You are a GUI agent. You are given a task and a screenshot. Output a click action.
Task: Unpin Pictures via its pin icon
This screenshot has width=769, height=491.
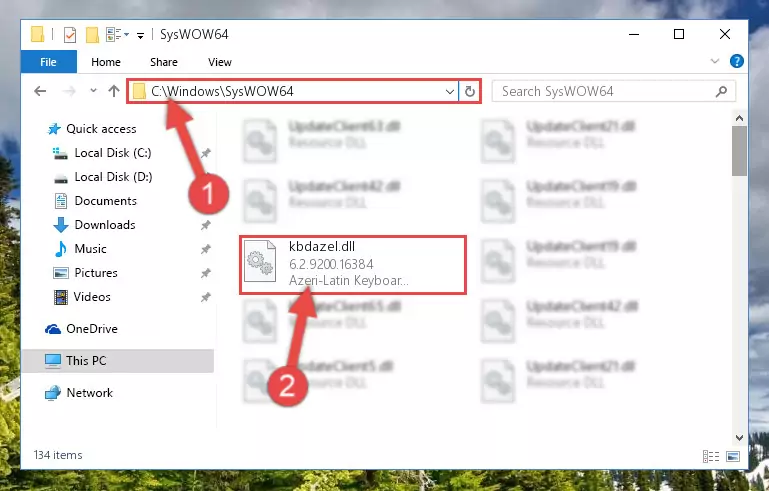click(x=205, y=273)
